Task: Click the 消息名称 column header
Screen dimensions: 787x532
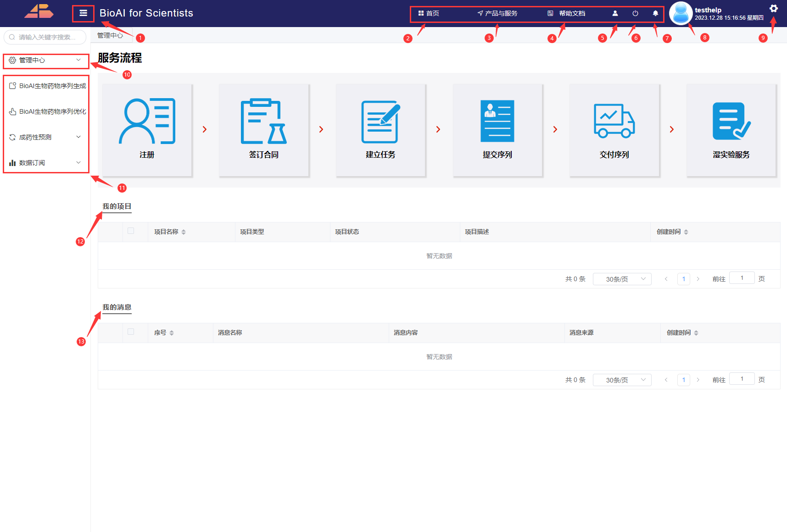Action: (x=230, y=333)
